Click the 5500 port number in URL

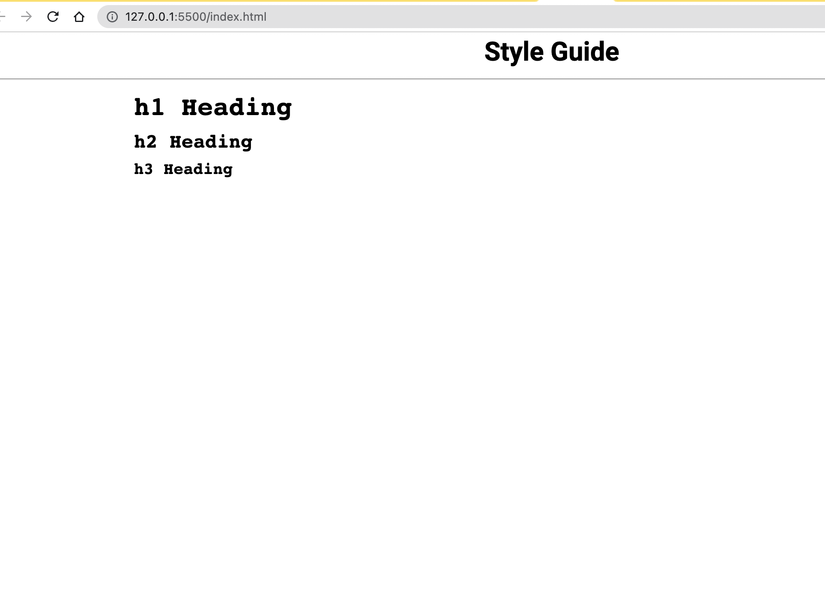(x=192, y=17)
